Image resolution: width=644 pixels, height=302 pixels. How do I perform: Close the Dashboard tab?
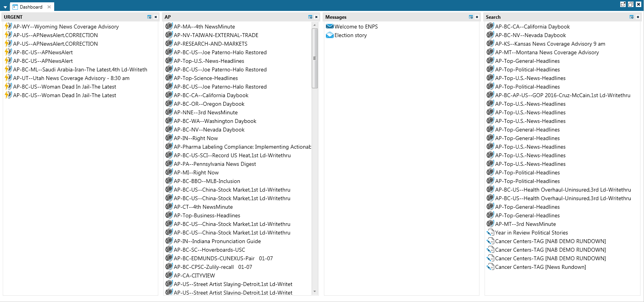pyautogui.click(x=49, y=7)
